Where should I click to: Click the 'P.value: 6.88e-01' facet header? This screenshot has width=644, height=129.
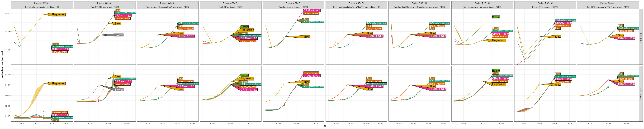point(419,3)
